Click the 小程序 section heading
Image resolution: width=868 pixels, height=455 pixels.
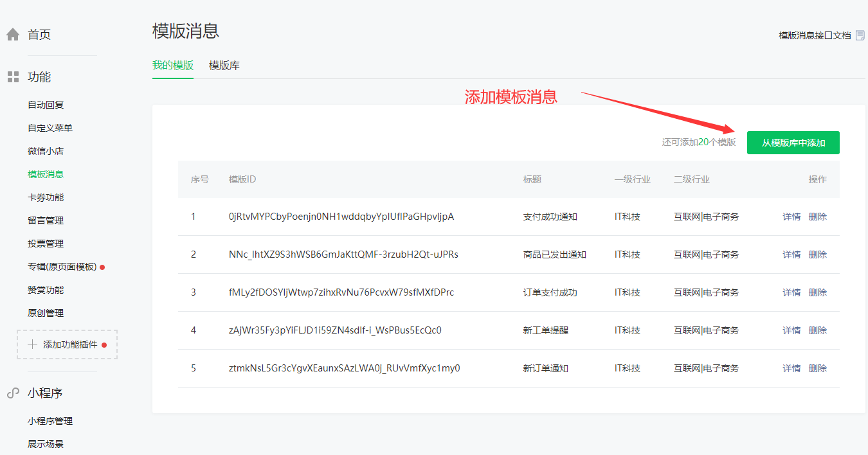pyautogui.click(x=45, y=393)
